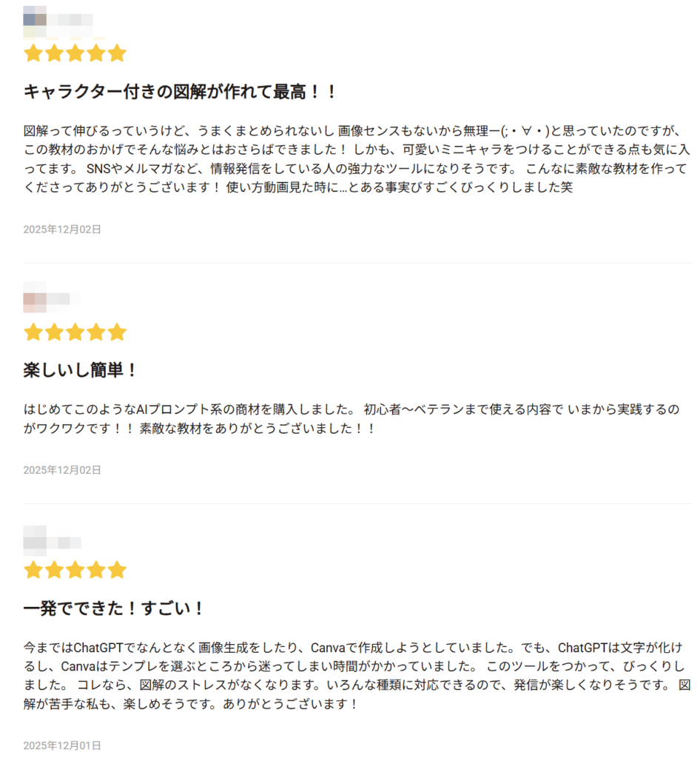Open the reviewer avatar above 楽しいし簡単！ review

click(x=35, y=298)
